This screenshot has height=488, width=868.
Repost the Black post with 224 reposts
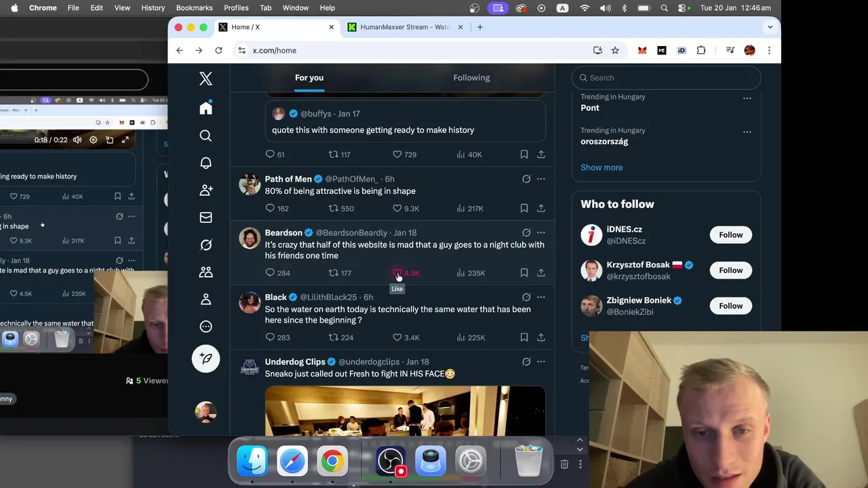coord(341,337)
